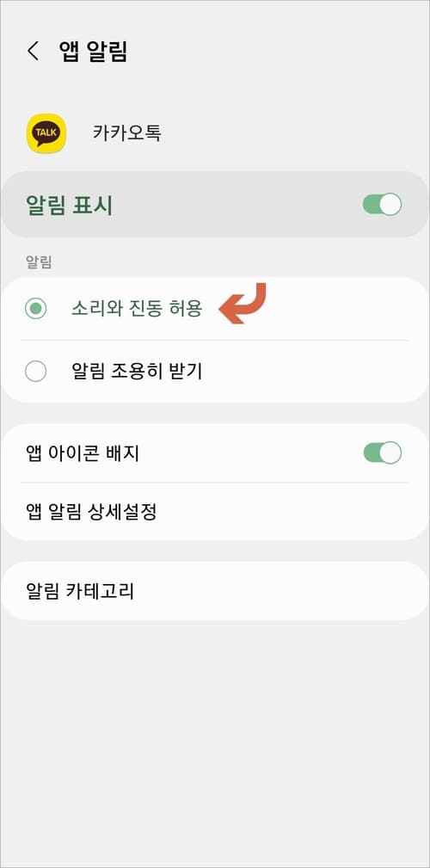Tap the 알림 표시 label text
430x868 pixels.
point(69,206)
